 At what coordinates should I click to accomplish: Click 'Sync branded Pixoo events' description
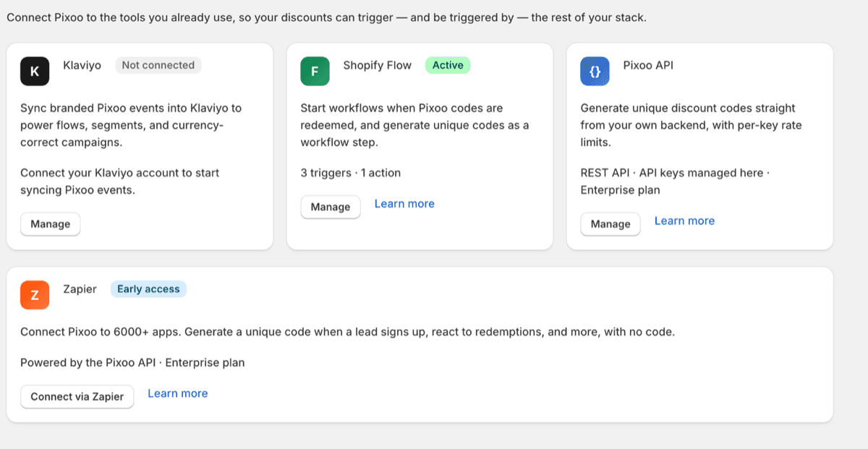(x=131, y=125)
